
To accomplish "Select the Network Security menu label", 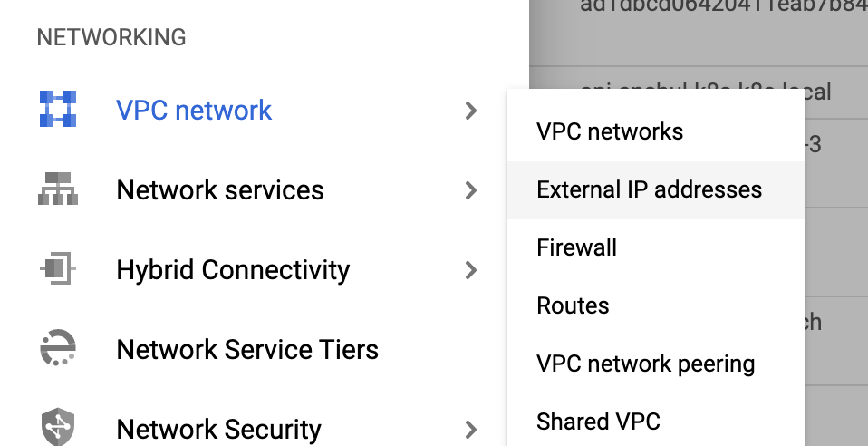I will tap(218, 430).
